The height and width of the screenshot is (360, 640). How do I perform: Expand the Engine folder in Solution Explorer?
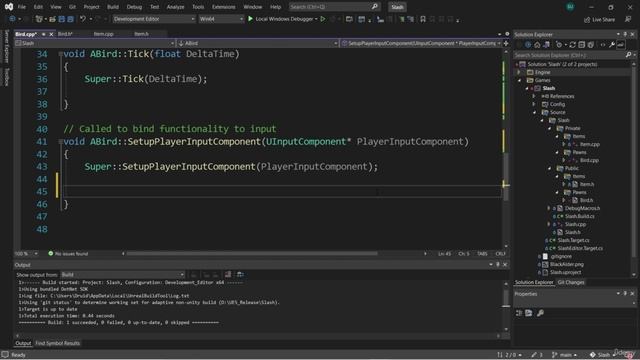pyautogui.click(x=520, y=72)
